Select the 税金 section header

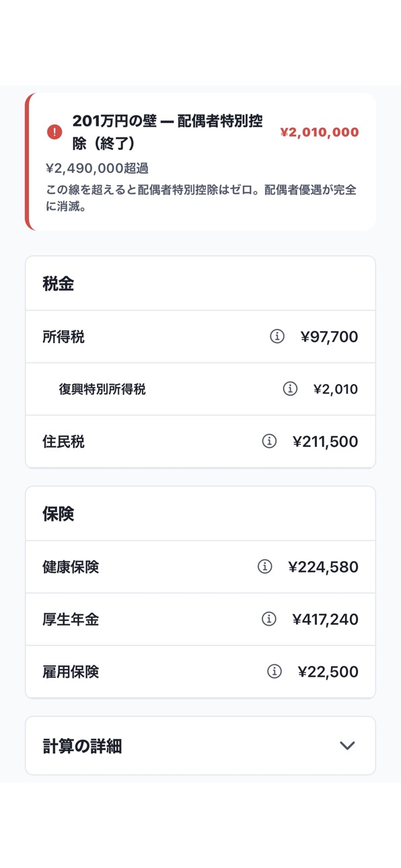(x=58, y=284)
